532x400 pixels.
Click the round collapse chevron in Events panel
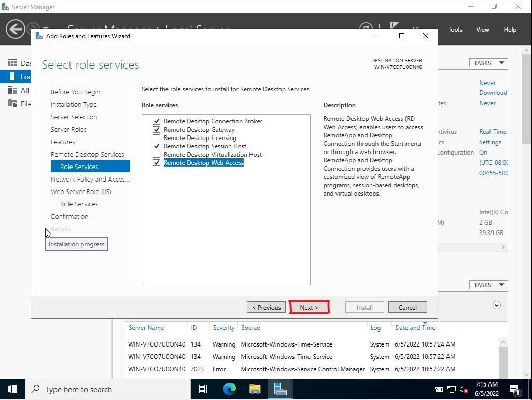[496, 305]
